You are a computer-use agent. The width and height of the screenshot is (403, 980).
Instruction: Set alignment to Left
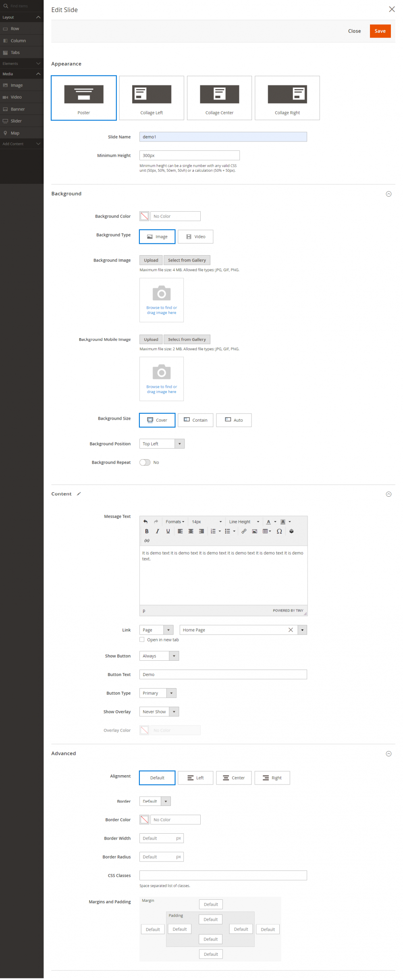(195, 778)
